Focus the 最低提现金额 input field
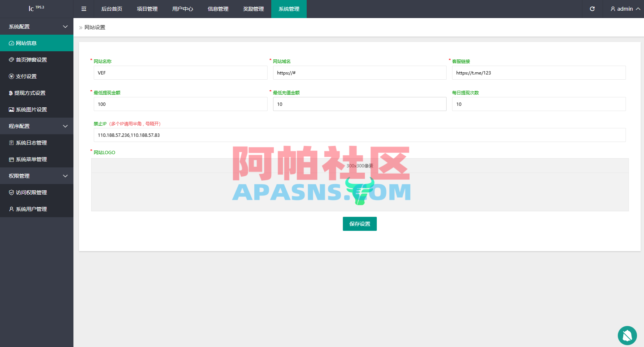 [x=180, y=104]
